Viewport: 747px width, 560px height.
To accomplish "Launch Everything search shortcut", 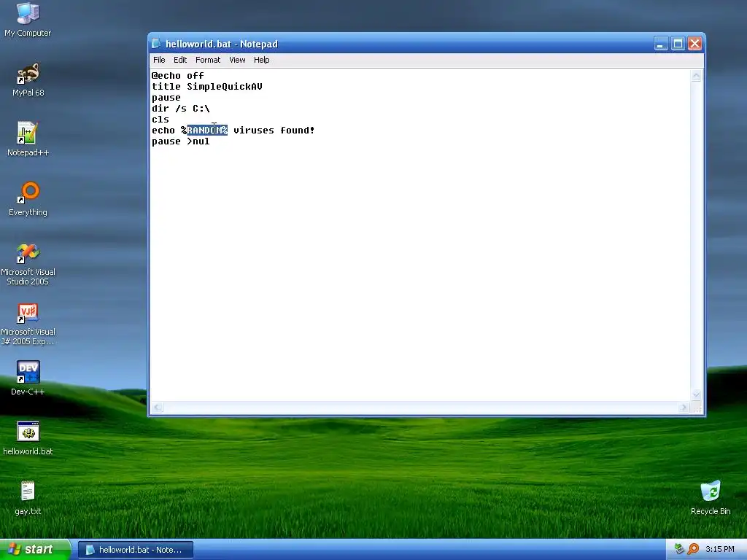I will [x=28, y=199].
